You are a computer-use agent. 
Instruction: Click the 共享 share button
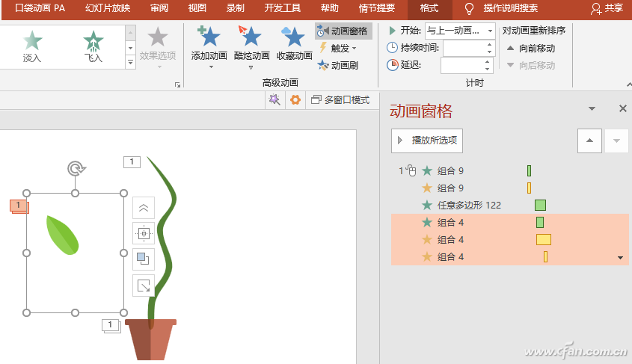(607, 8)
